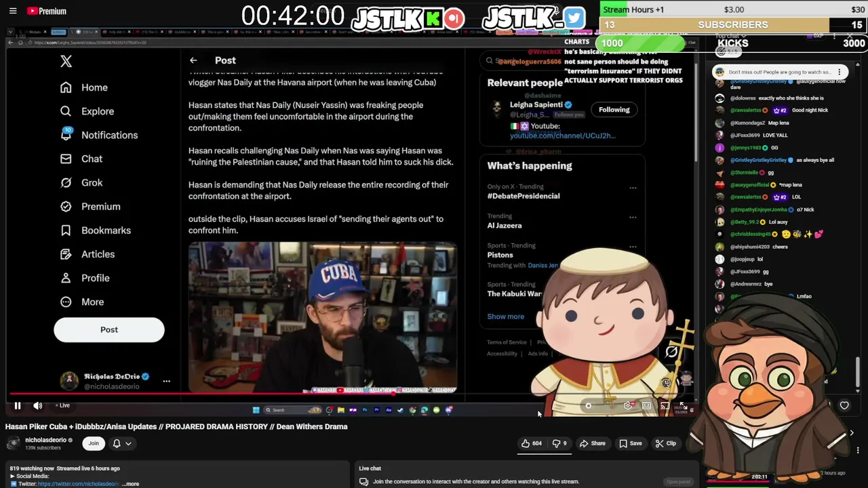
Task: Click the Windows Start button in stream
Action: click(256, 410)
